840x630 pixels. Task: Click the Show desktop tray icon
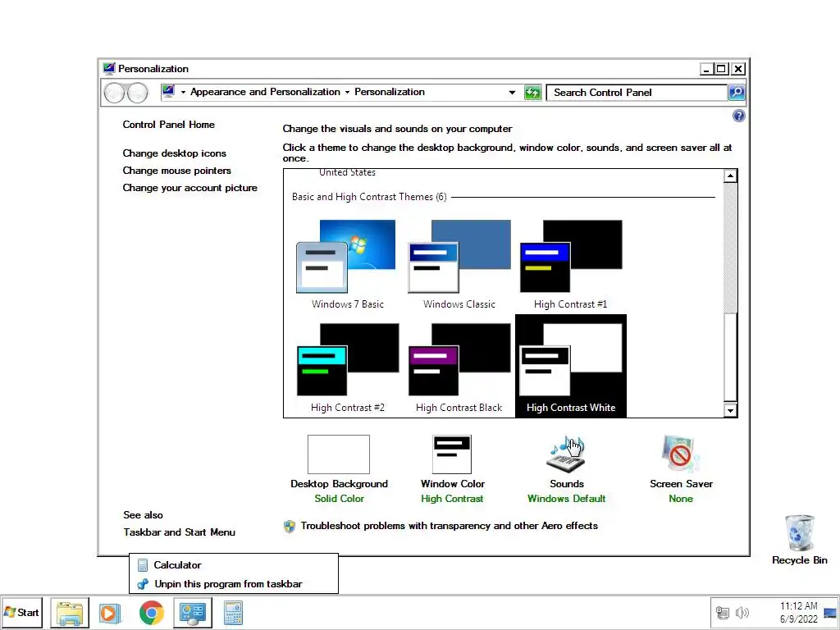coord(830,612)
